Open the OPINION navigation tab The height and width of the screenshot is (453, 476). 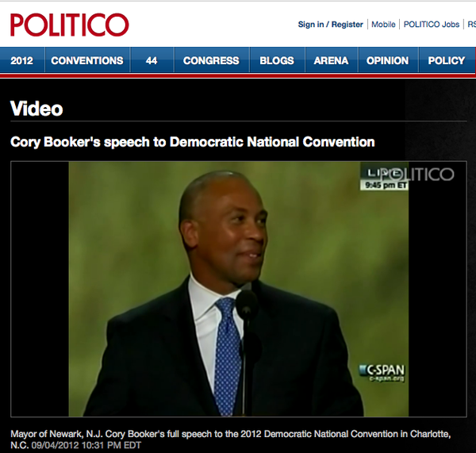(x=388, y=60)
